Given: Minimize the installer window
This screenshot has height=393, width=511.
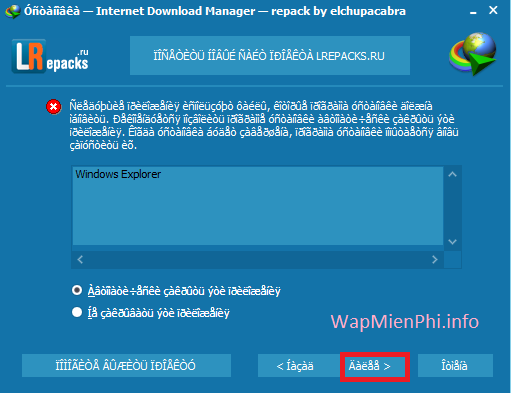Looking at the screenshot, I should [x=473, y=12].
